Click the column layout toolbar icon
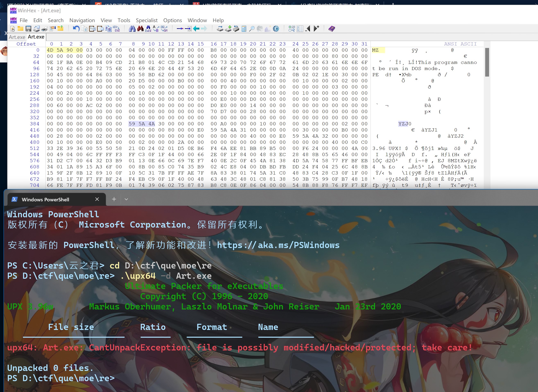Viewport: 538px width, 392px height. tap(300, 29)
